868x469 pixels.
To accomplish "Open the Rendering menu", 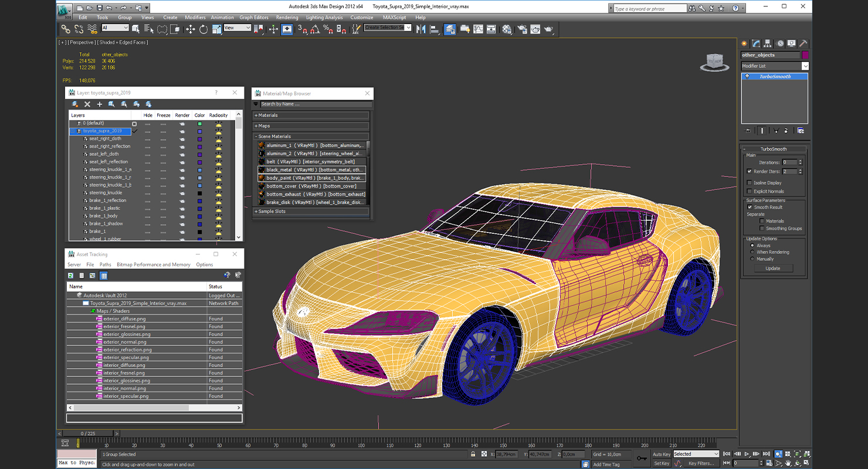I will 287,18.
